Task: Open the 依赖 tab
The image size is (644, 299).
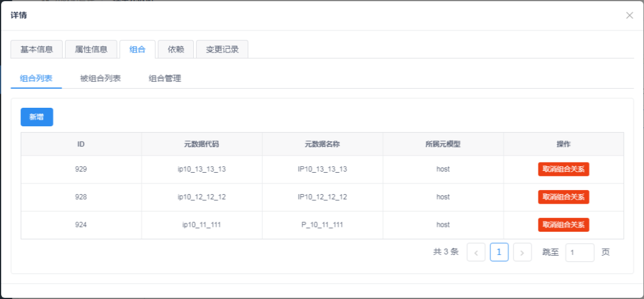Action: [x=176, y=49]
